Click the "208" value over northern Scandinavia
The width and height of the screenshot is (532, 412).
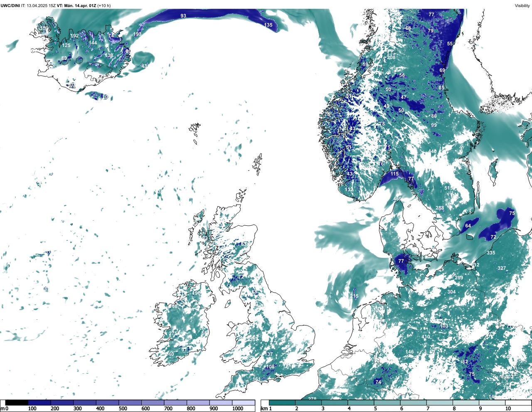tap(391, 57)
